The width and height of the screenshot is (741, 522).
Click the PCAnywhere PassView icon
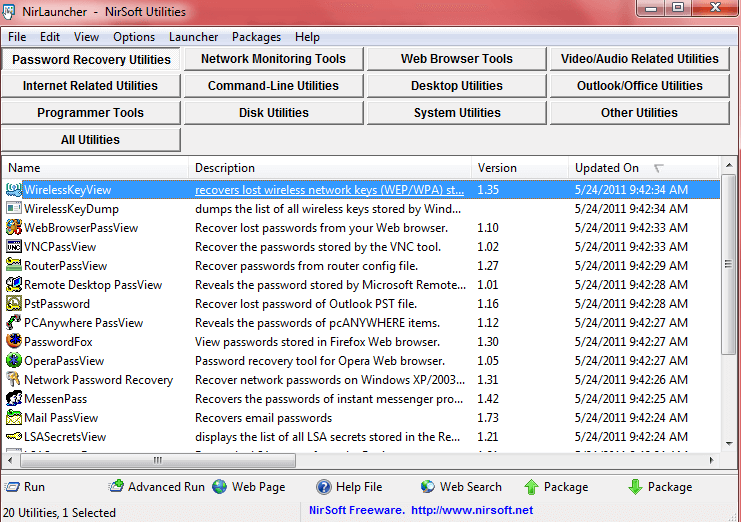point(14,322)
